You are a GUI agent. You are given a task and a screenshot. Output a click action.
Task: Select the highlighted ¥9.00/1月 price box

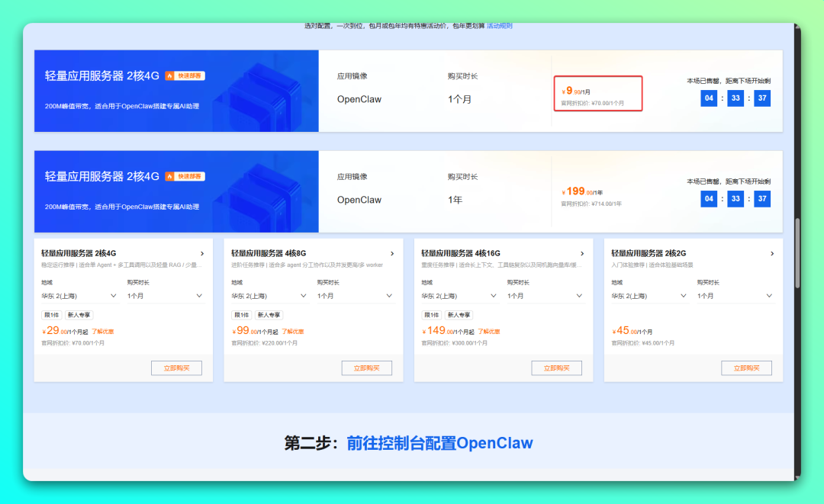click(598, 93)
